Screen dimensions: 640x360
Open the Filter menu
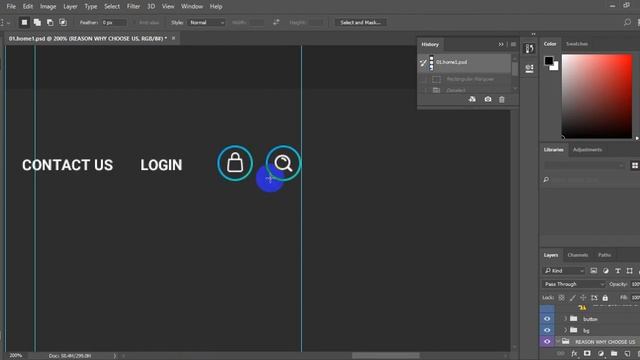coord(133,7)
